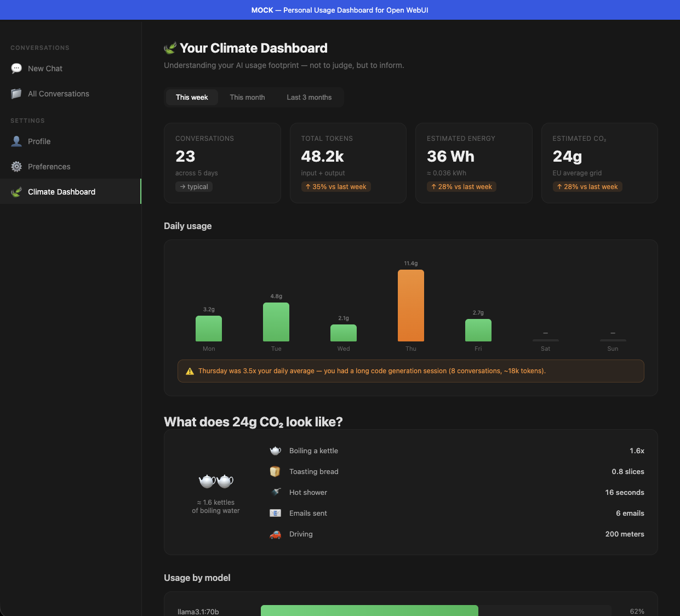Click the warning triangle in the Thursday alert
Viewport: 680px width, 616px height.
click(189, 370)
